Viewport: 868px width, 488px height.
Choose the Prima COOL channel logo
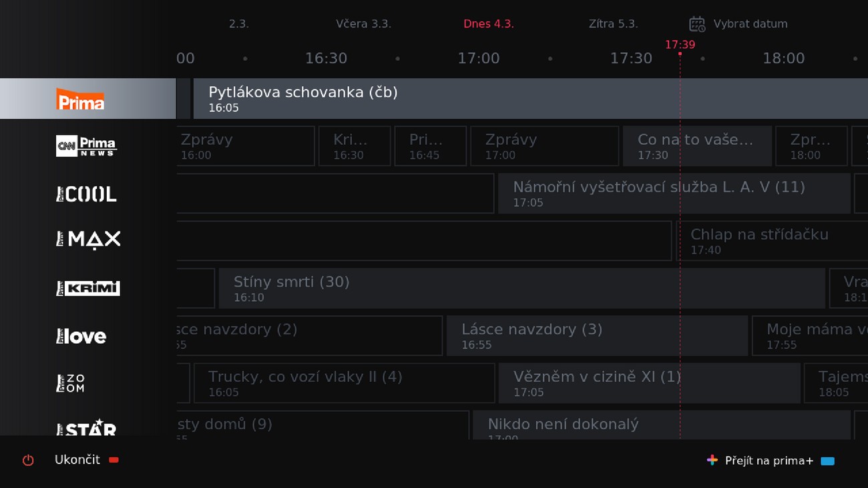pyautogui.click(x=86, y=194)
